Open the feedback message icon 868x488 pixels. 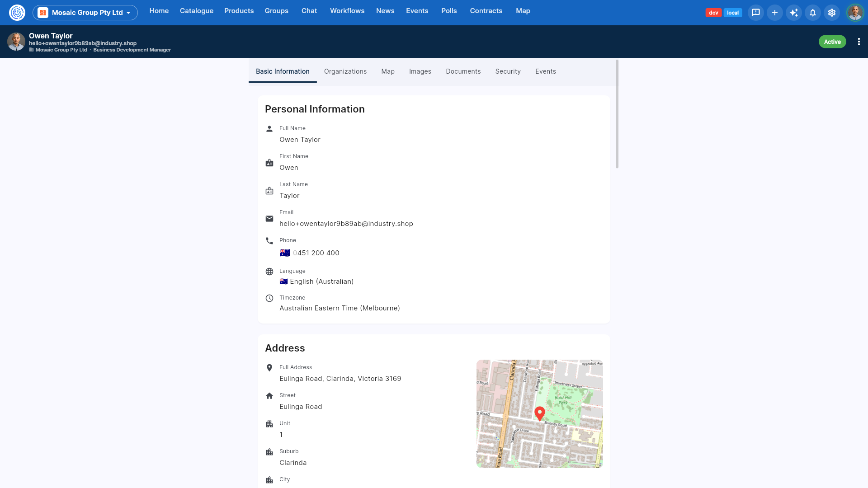pos(756,13)
